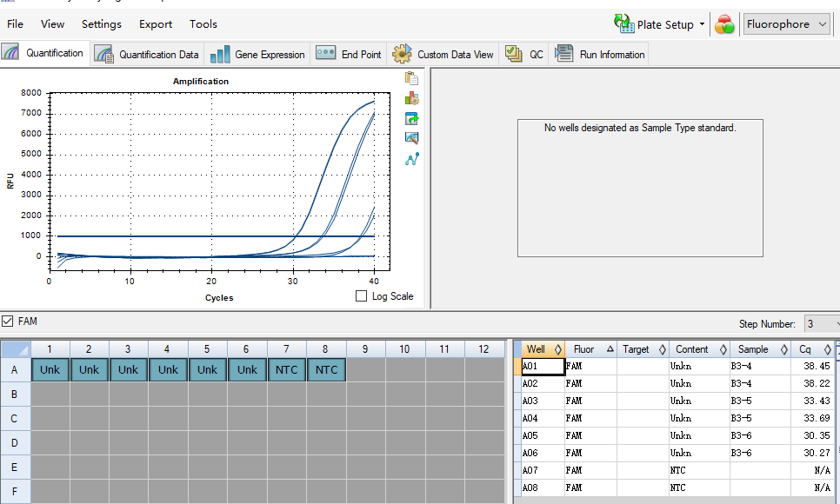
Task: Click the Custom Data View gear icon
Action: [402, 54]
